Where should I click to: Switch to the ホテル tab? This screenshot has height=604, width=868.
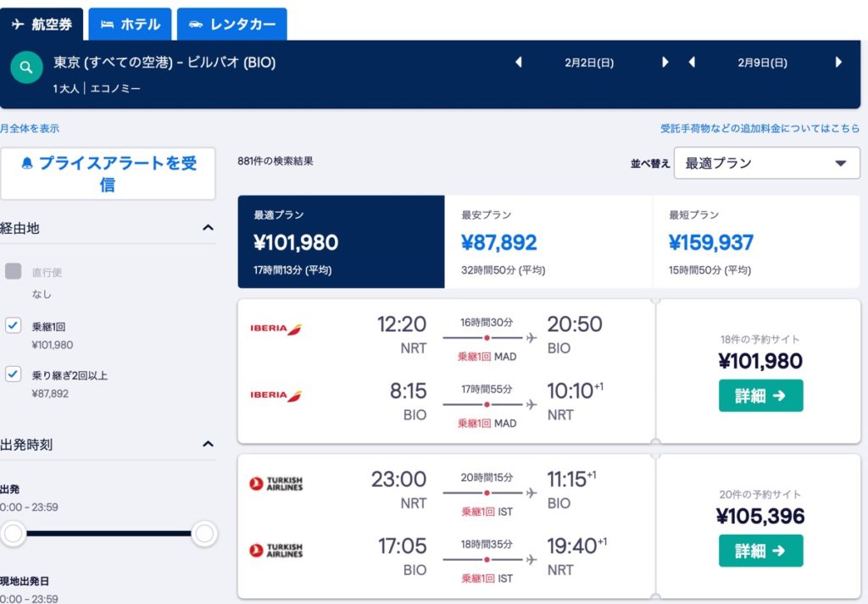point(130,25)
